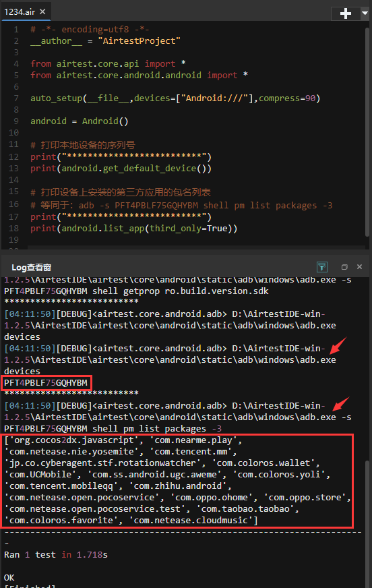The image size is (372, 588).
Task: Open the tab list dropdown arrow
Action: (x=365, y=13)
